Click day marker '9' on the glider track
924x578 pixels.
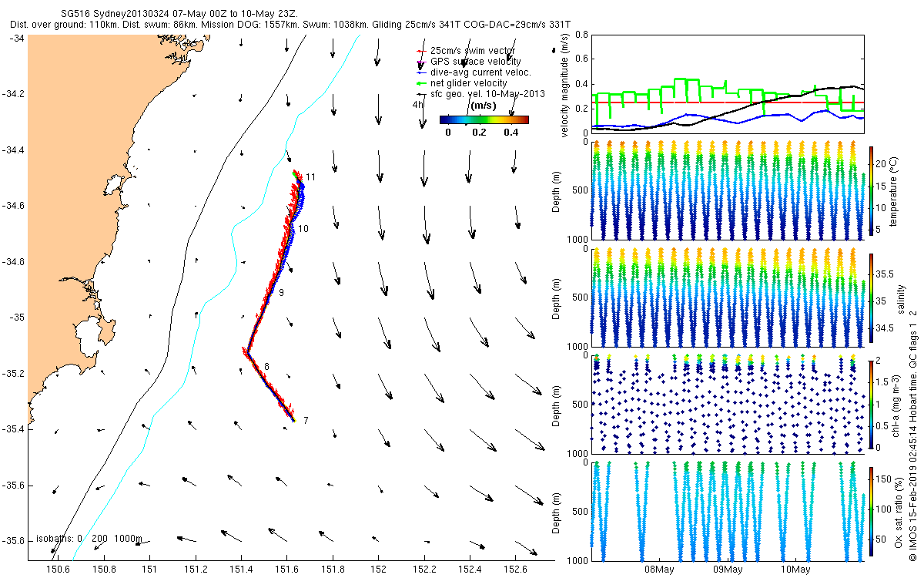[x=281, y=293]
